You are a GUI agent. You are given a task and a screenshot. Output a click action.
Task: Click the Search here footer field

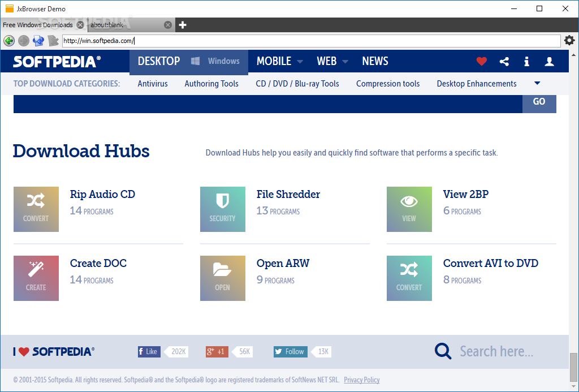496,351
